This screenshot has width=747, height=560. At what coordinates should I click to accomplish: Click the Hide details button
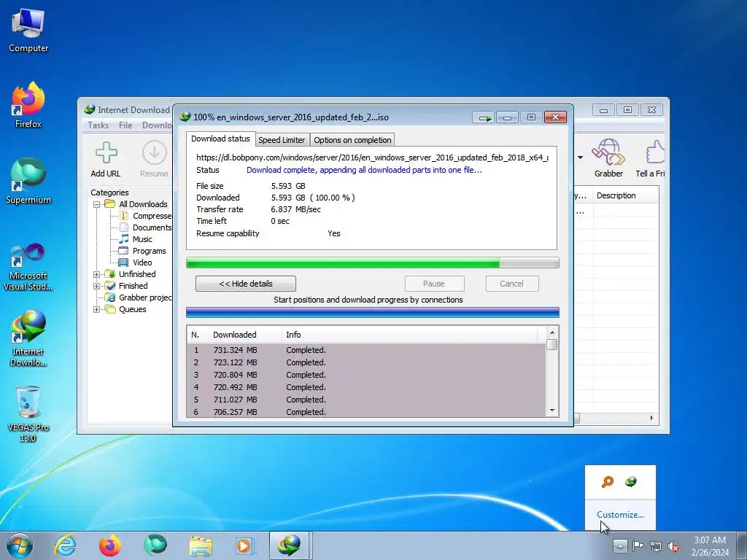click(245, 284)
